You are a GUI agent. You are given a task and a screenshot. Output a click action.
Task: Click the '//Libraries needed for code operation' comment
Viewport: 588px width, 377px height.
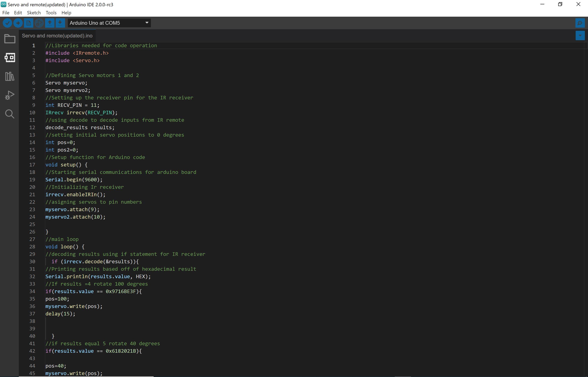pyautogui.click(x=101, y=45)
